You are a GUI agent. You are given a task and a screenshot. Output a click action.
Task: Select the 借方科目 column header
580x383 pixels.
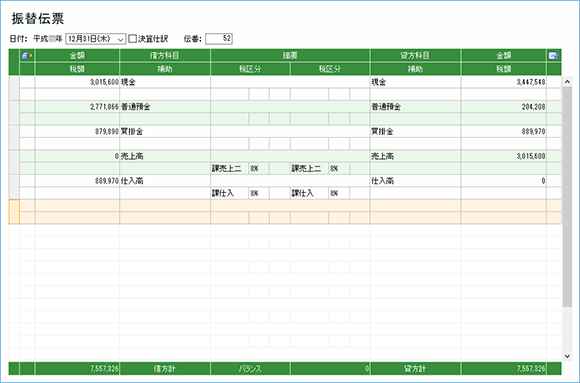[165, 56]
